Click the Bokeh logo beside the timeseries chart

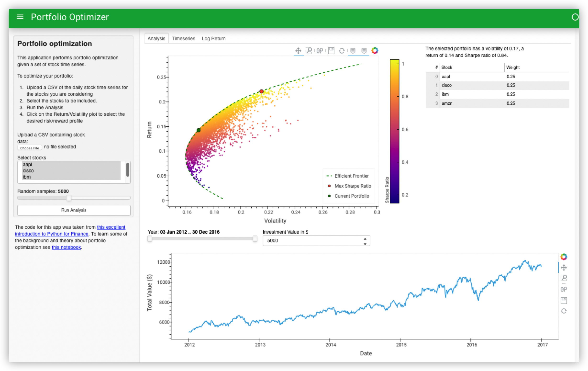[564, 257]
